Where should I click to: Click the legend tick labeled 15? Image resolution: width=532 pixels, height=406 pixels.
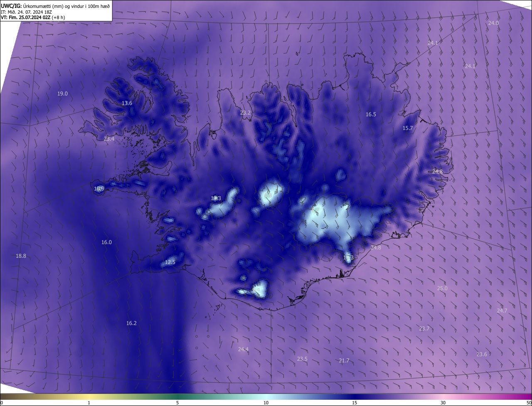[355, 403]
